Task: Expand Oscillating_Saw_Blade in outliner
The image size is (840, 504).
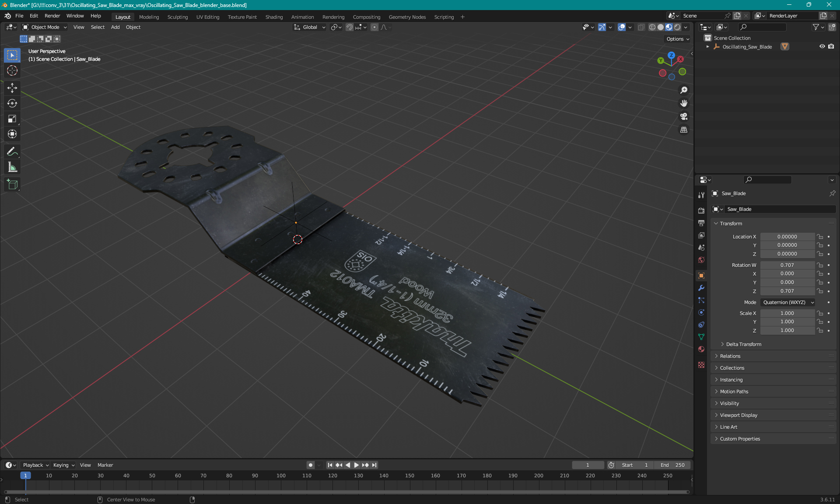Action: click(x=707, y=47)
